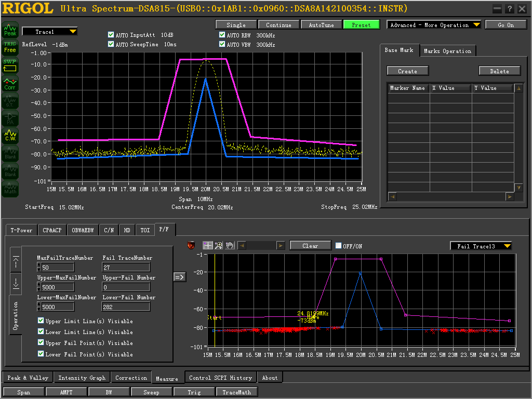Click Upper-MaxFailNumber stepper arrows
Screen dimensions: 532x399
tap(38, 287)
